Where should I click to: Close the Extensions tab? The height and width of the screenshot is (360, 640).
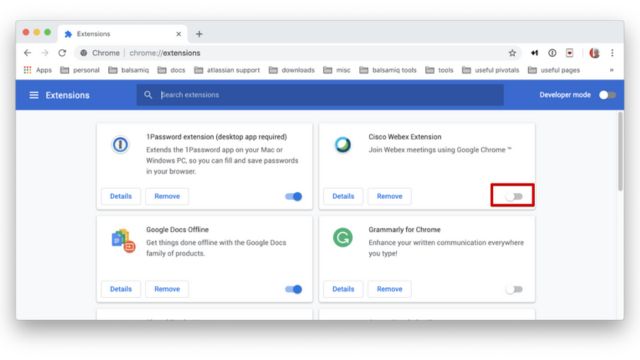point(178,34)
